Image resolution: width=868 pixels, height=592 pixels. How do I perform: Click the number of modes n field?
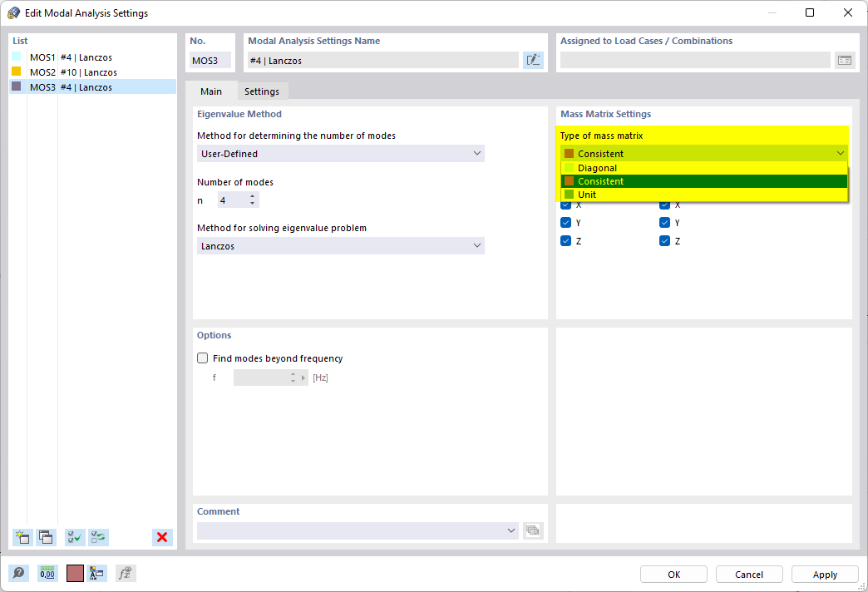click(x=233, y=200)
